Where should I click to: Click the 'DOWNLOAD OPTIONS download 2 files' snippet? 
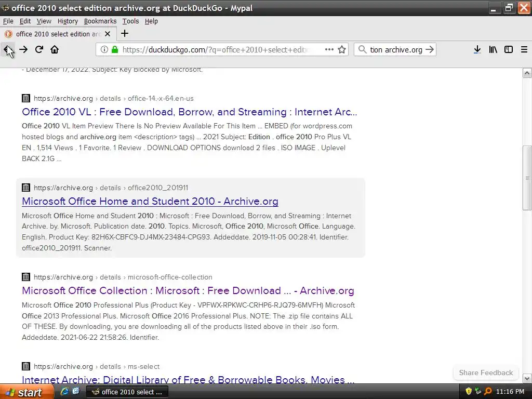(211, 148)
